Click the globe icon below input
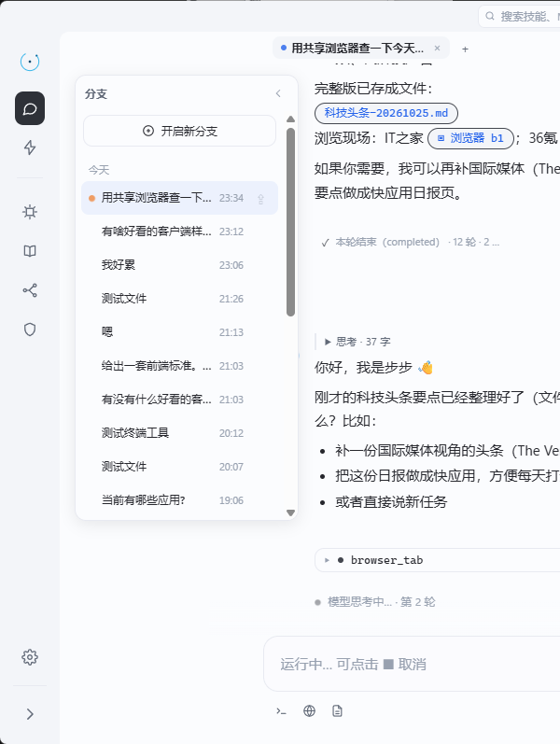Image resolution: width=560 pixels, height=744 pixels. (x=310, y=710)
